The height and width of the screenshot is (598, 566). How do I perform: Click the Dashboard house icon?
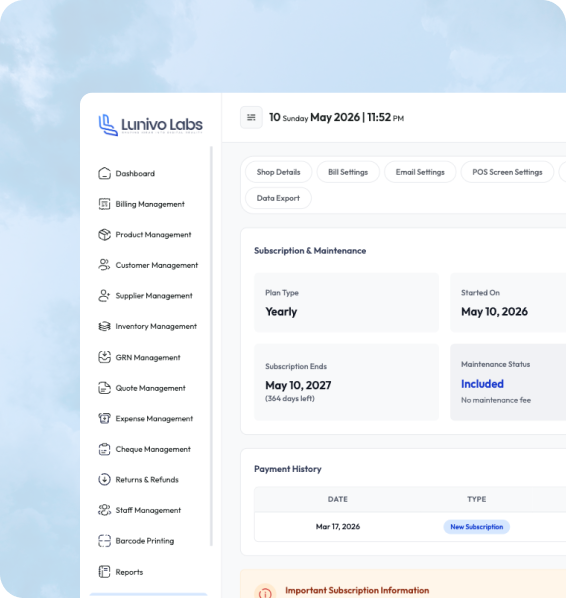pyautogui.click(x=104, y=173)
